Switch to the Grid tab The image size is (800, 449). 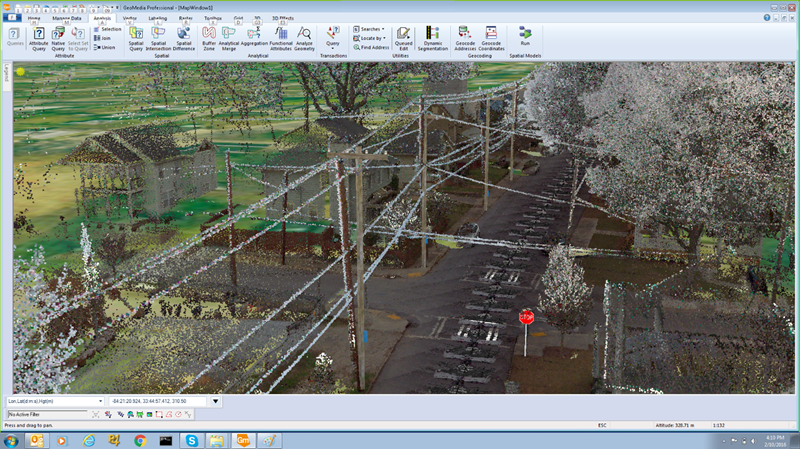[x=238, y=18]
